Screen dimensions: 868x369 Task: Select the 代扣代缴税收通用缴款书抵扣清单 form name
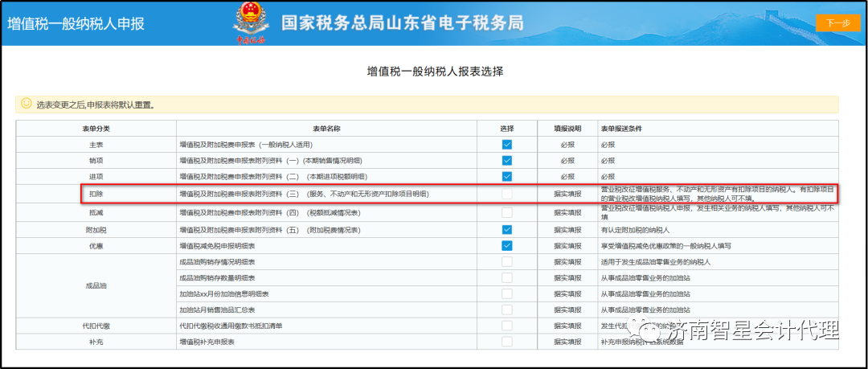click(x=231, y=326)
